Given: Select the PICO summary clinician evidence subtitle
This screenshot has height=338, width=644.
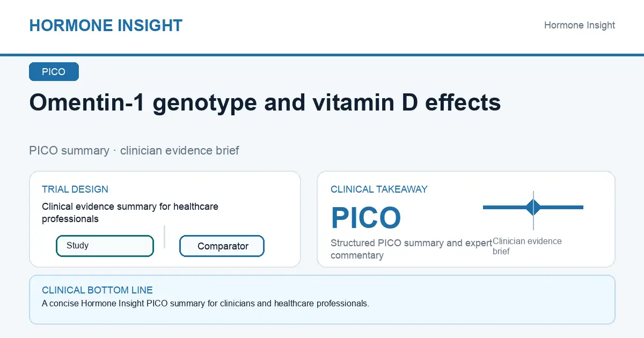Looking at the screenshot, I should point(134,150).
